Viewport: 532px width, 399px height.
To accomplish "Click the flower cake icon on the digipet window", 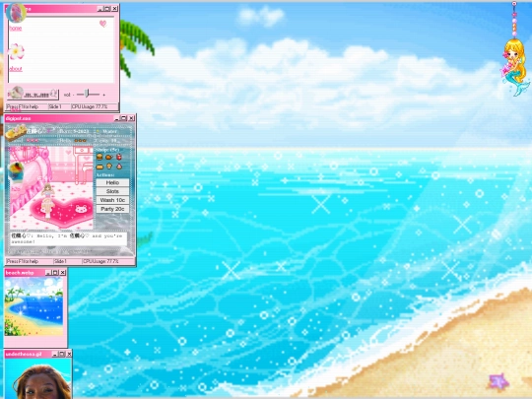I will [x=15, y=132].
